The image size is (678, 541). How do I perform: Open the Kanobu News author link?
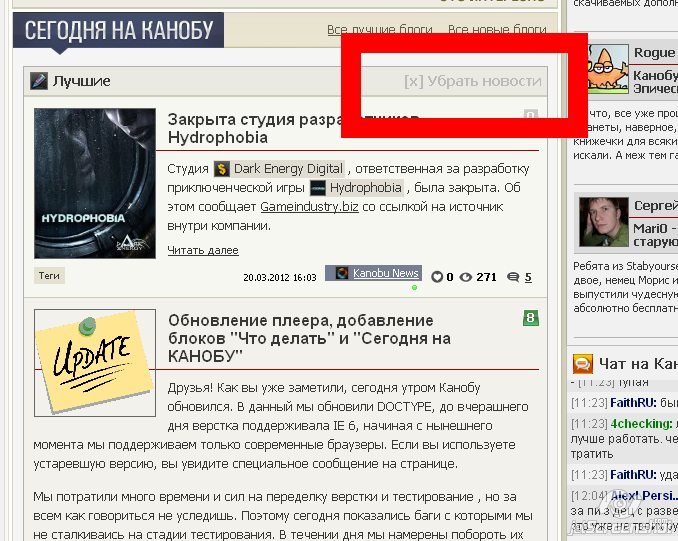[x=386, y=273]
